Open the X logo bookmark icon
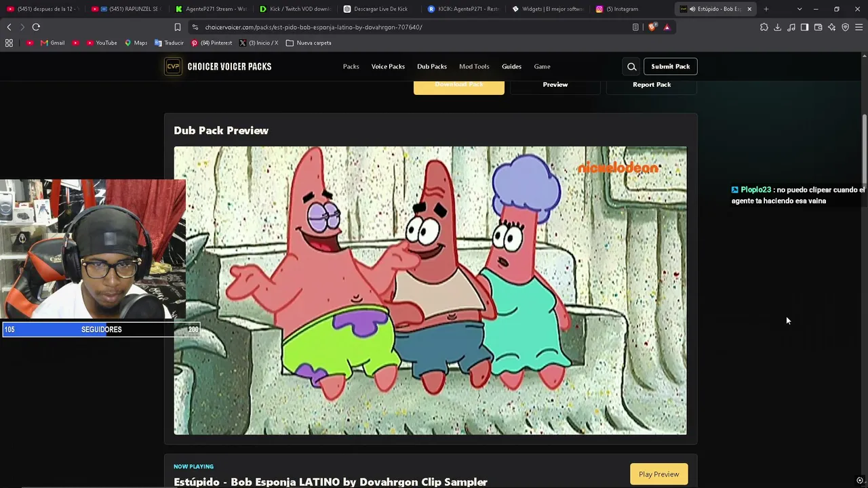 [x=243, y=43]
